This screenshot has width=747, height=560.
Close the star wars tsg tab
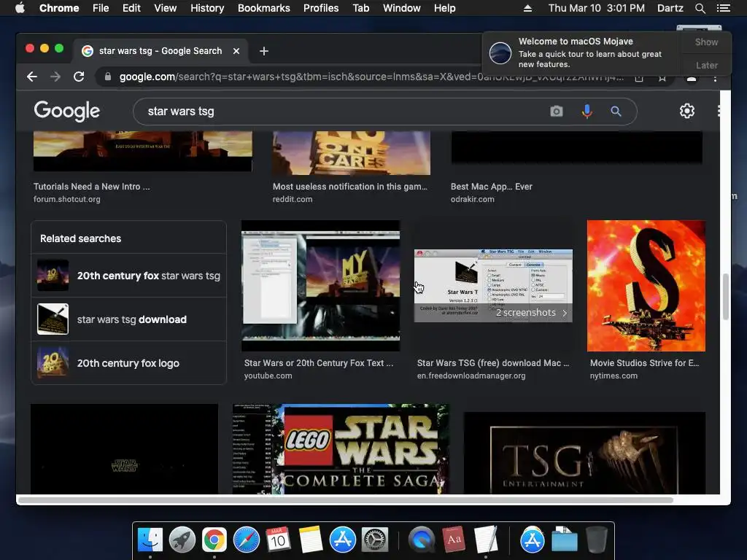(236, 51)
